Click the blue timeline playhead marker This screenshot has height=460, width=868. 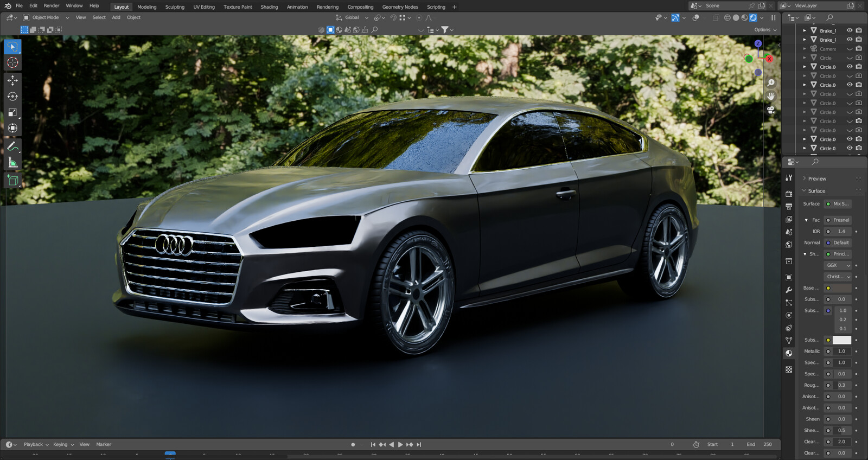(x=170, y=454)
